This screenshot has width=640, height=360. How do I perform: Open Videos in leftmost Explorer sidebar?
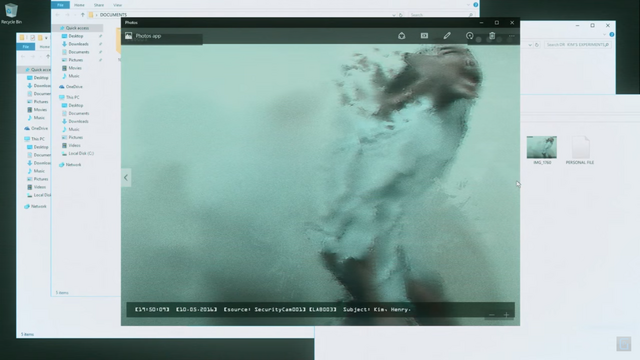click(36, 187)
